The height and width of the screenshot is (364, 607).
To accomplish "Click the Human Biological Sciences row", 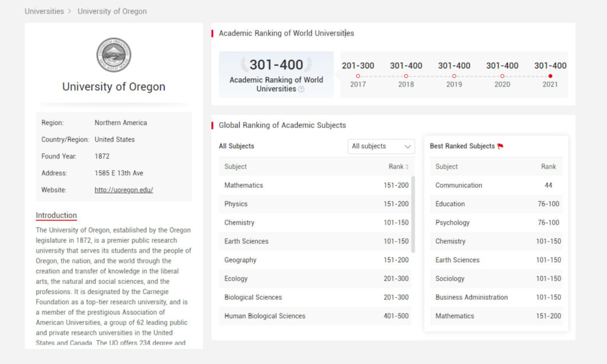I will pyautogui.click(x=315, y=316).
